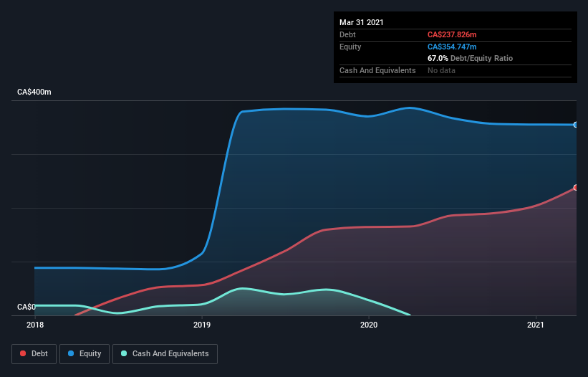Click the CA$237.826m debt value
Screen dimensions: 588x377
coord(452,34)
